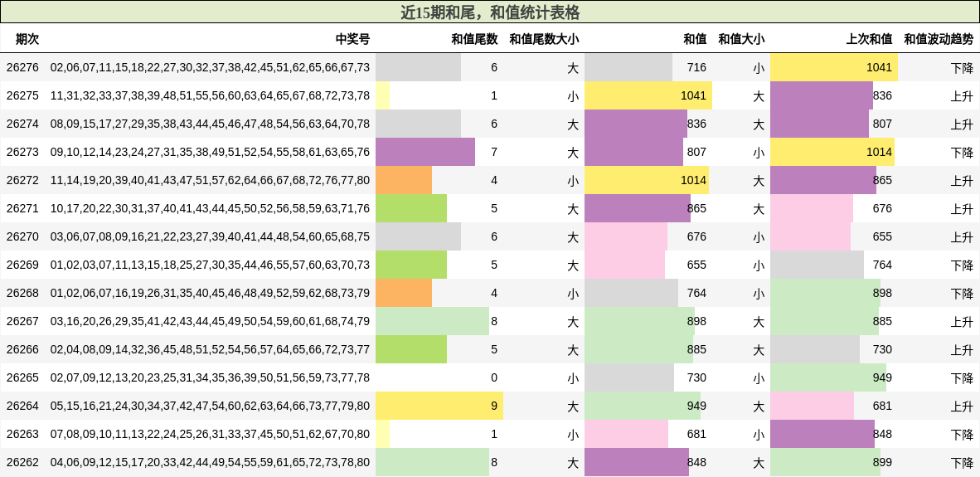Image resolution: width=980 pixels, height=477 pixels.
Task: Click period number 26276
Action: click(22, 67)
